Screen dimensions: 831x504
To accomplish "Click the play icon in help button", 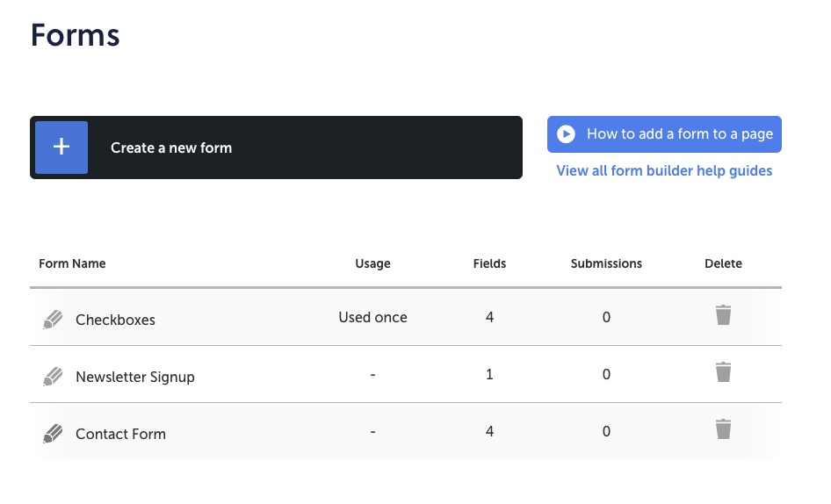I will [x=566, y=134].
